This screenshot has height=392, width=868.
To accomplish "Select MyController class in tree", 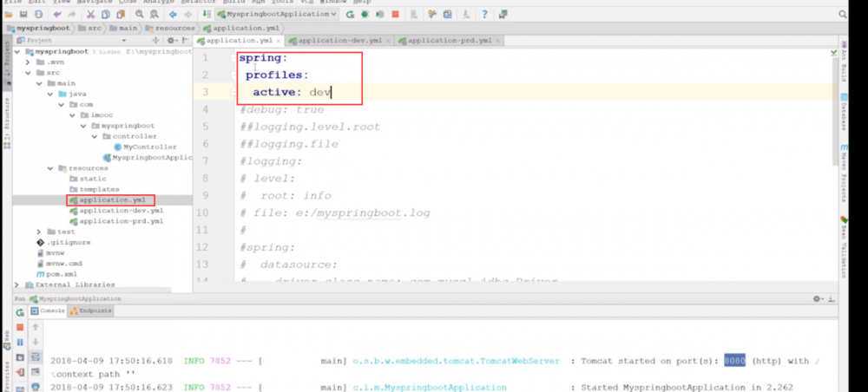I will pos(145,147).
